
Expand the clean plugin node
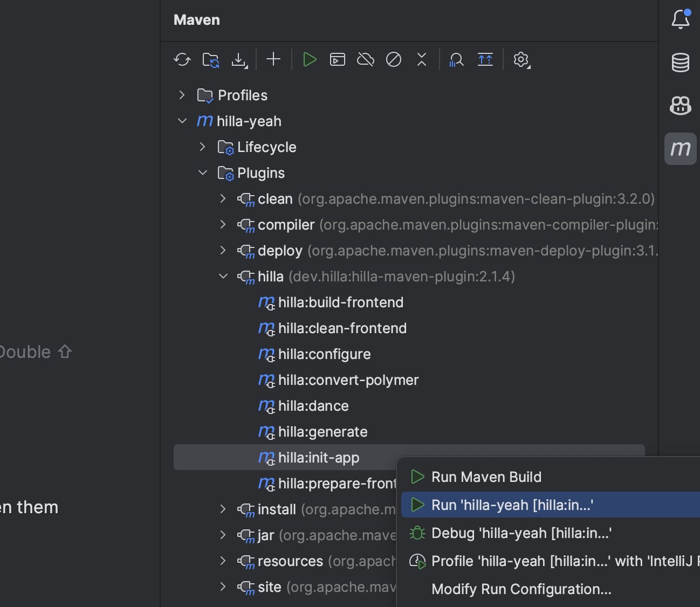tap(223, 198)
